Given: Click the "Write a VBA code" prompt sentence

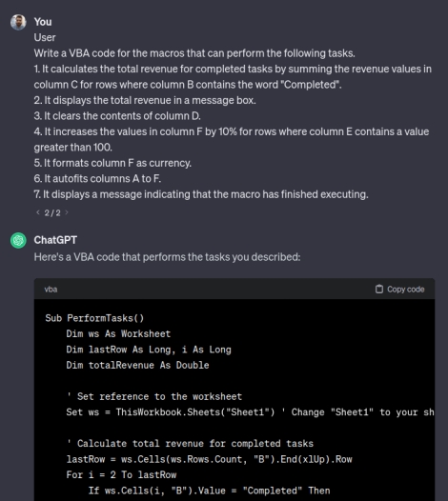Looking at the screenshot, I should pyautogui.click(x=194, y=53).
